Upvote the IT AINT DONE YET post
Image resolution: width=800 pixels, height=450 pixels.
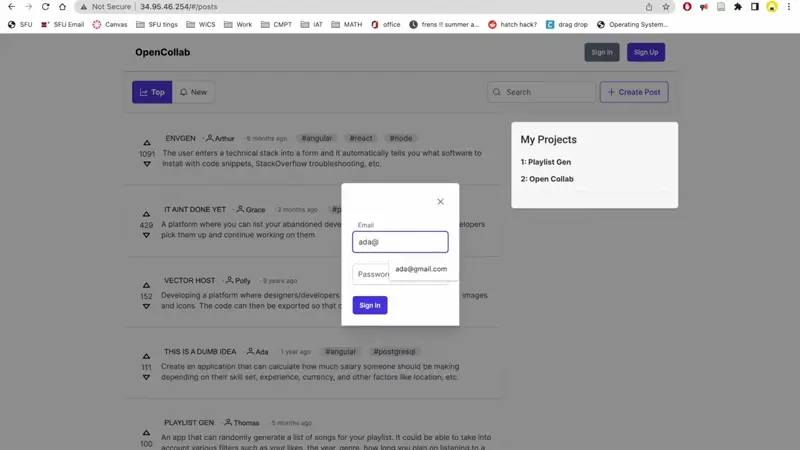tap(146, 214)
